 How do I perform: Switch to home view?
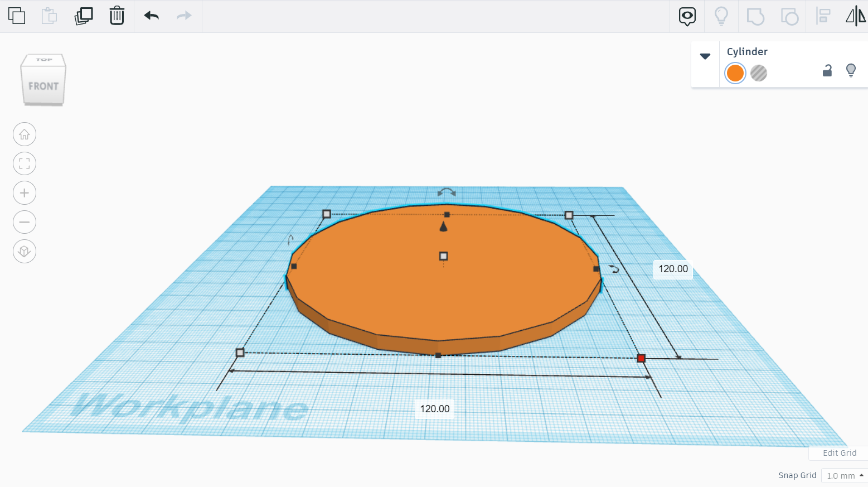pyautogui.click(x=24, y=134)
